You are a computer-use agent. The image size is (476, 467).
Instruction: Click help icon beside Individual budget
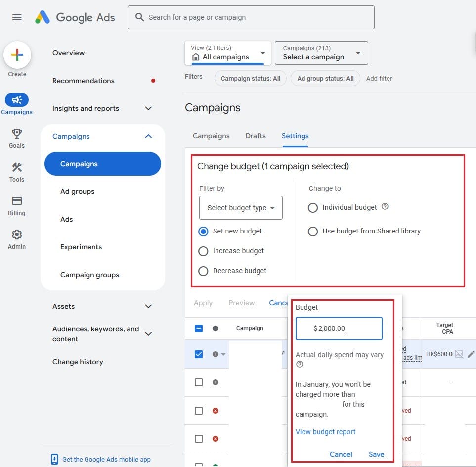pos(385,207)
